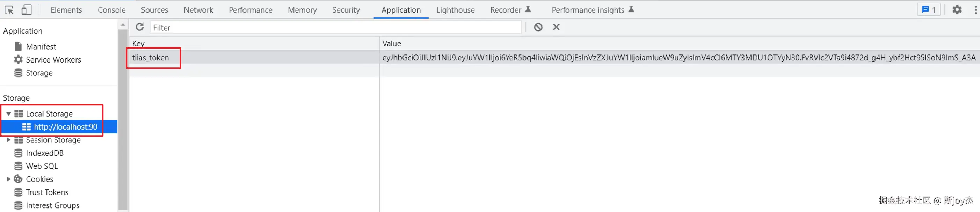Open IndexedDB in the Storage section
This screenshot has height=212, width=980.
tap(44, 153)
